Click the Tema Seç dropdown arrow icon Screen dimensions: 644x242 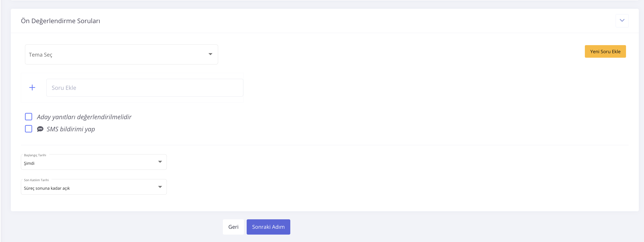tap(210, 54)
